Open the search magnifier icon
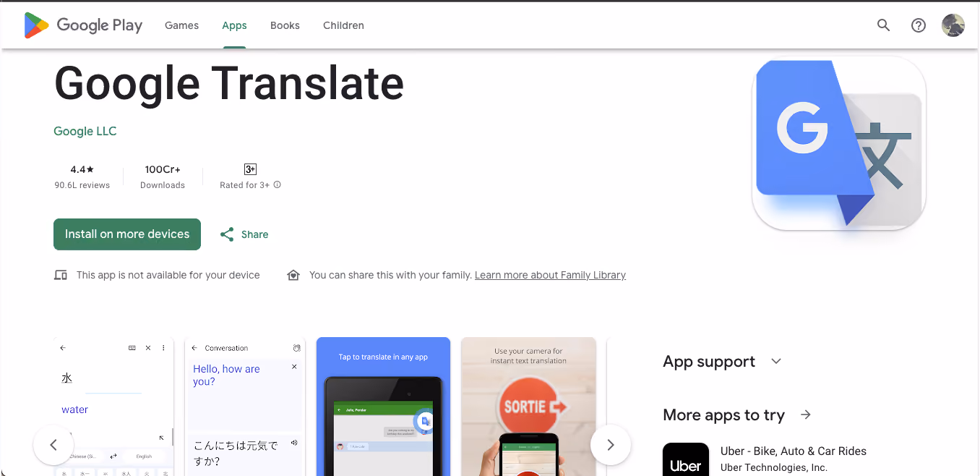The image size is (980, 476). [883, 25]
